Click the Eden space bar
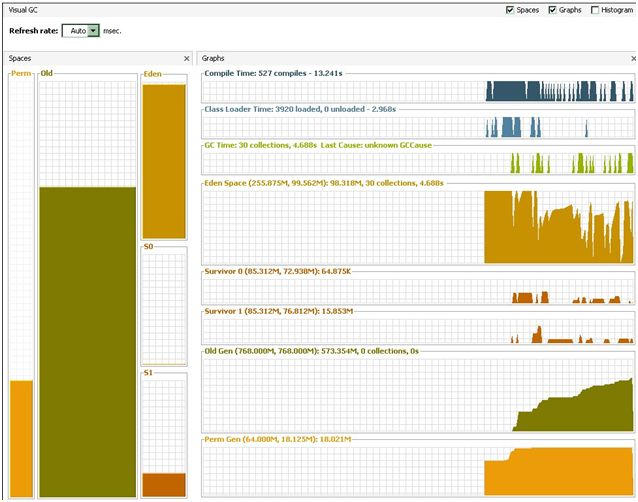Viewport: 638px width, 502px height. tap(164, 161)
